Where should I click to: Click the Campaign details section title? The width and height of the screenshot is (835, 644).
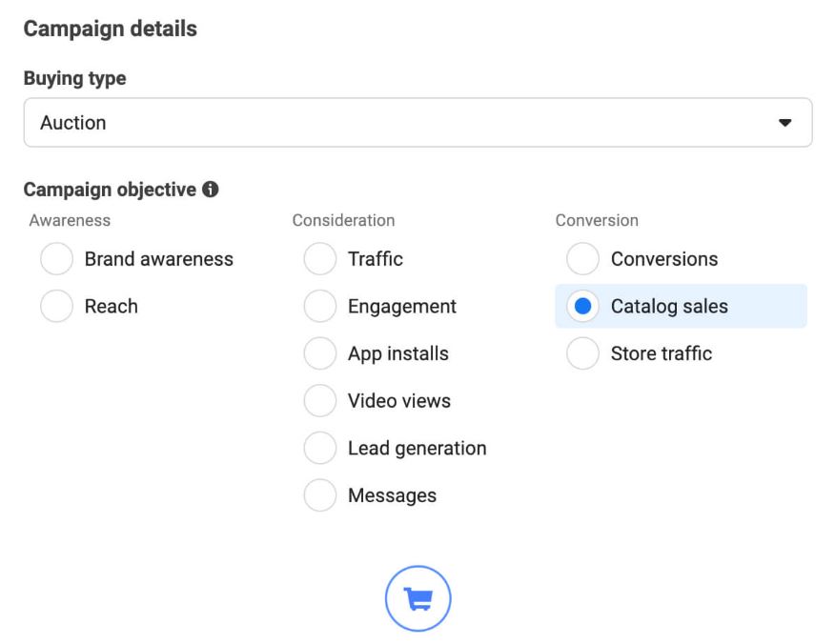click(x=110, y=30)
